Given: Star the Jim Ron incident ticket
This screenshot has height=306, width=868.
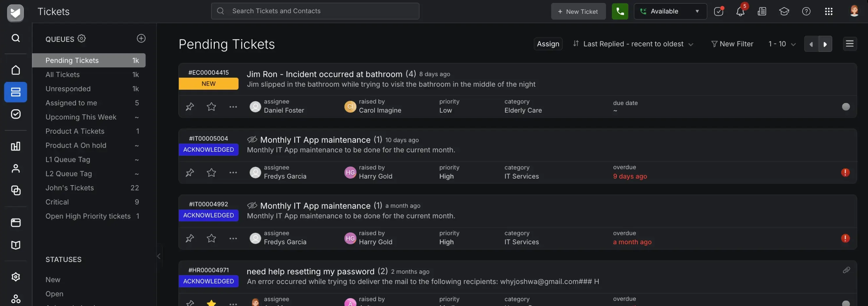Looking at the screenshot, I should (211, 107).
